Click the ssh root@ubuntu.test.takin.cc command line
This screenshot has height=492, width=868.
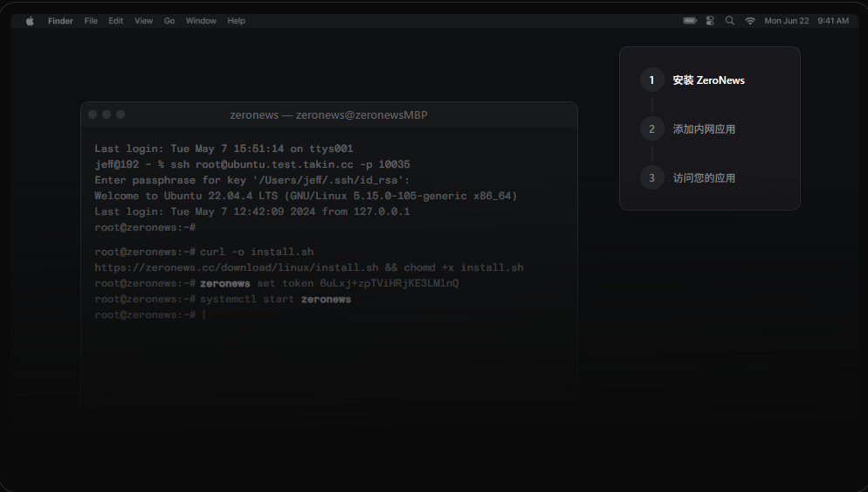point(251,164)
